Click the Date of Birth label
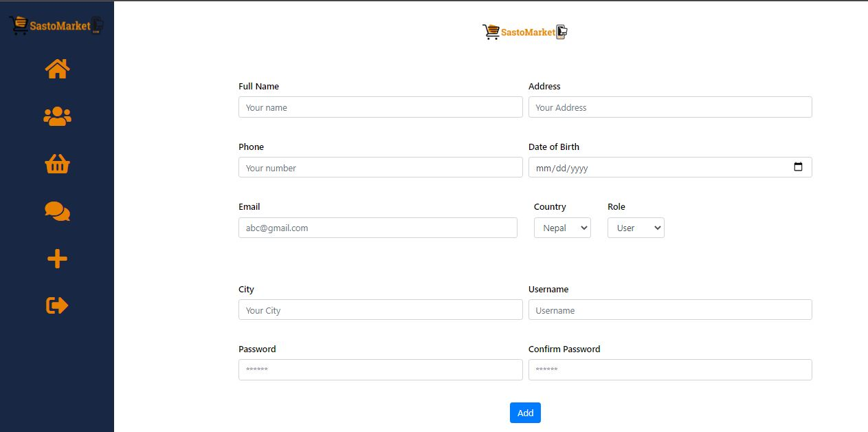The image size is (868, 432). pyautogui.click(x=554, y=147)
